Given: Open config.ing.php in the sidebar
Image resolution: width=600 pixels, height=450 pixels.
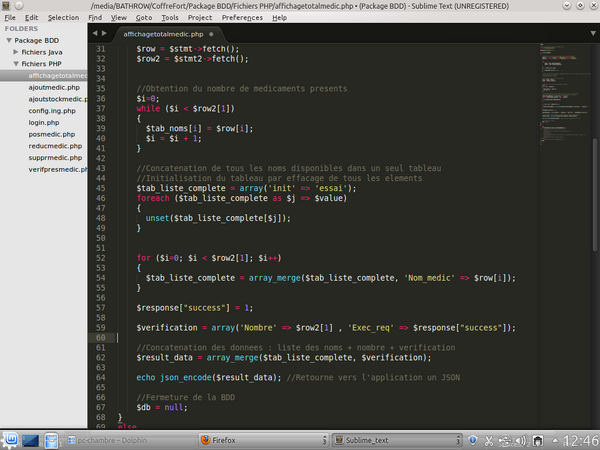Looking at the screenshot, I should coord(54,110).
